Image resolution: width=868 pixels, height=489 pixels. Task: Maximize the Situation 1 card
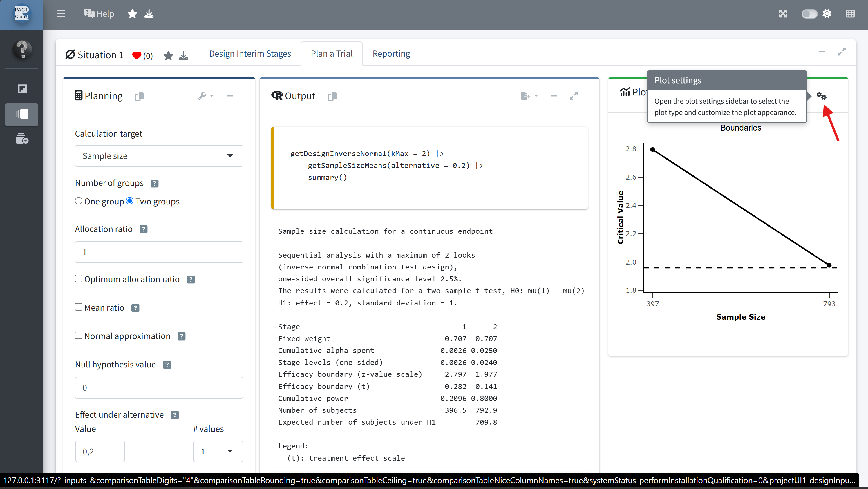click(842, 52)
